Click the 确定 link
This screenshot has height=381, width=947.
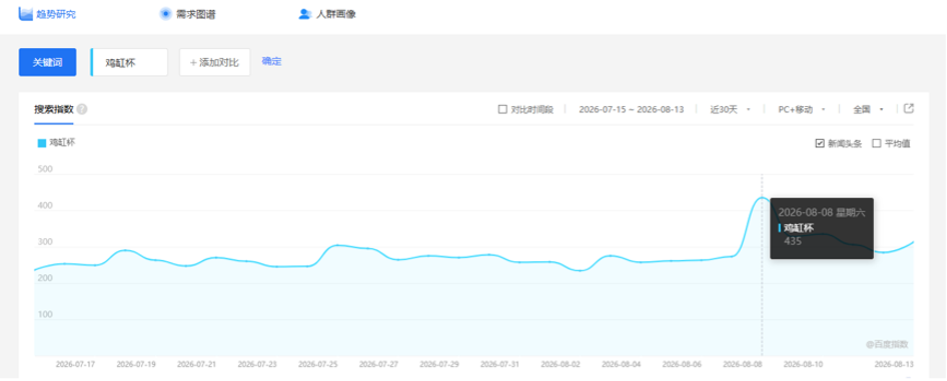tap(272, 61)
